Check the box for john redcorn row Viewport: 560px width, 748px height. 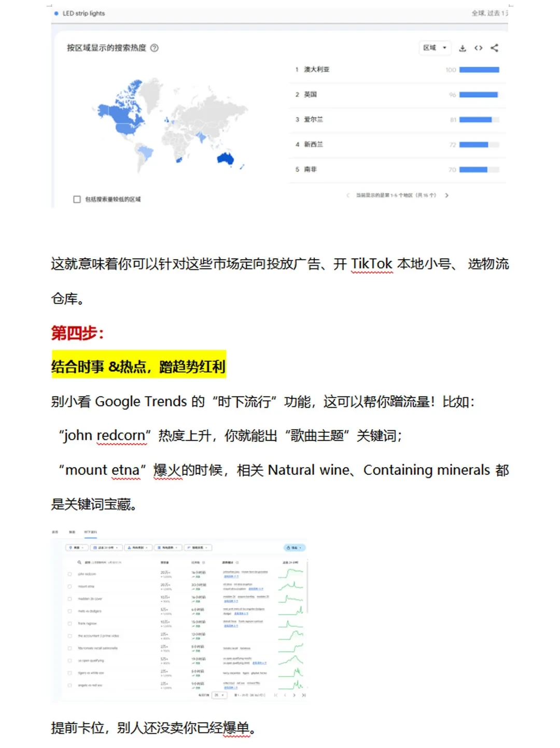69,574
